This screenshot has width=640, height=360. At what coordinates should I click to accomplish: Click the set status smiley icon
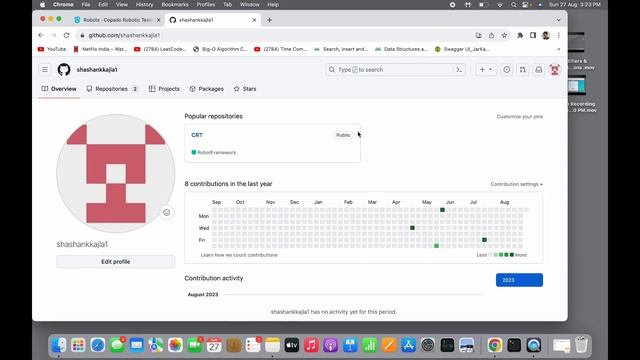[x=167, y=212]
